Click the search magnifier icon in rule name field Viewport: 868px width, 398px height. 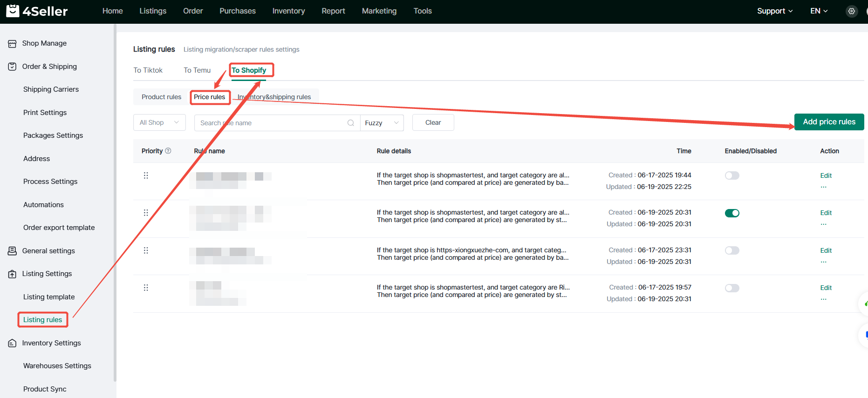click(x=351, y=123)
